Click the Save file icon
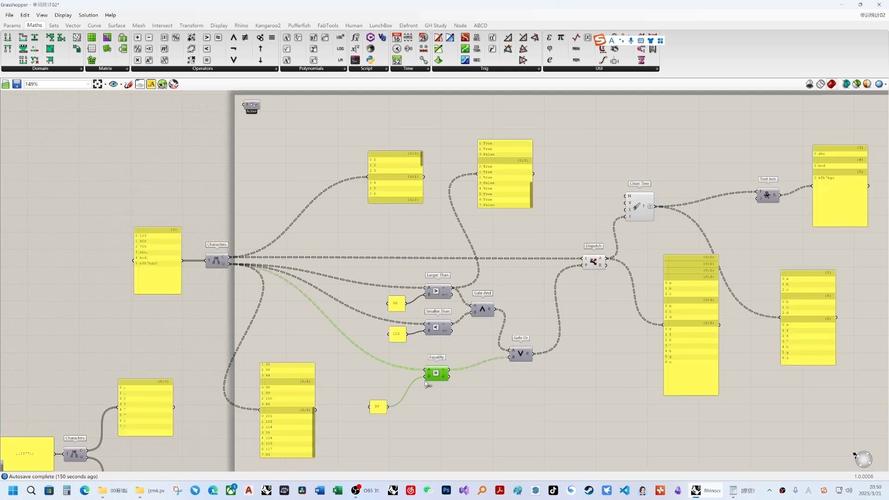Image resolution: width=889 pixels, height=500 pixels. coord(16,84)
